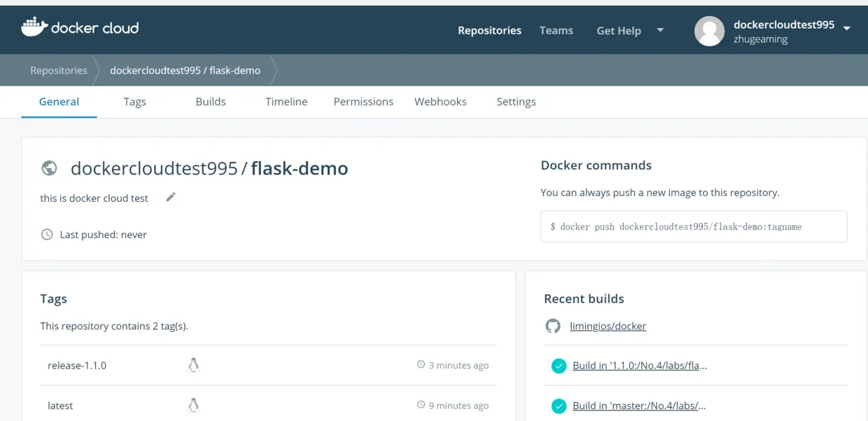This screenshot has height=421, width=868.
Task: Switch to the Tags tab
Action: pyautogui.click(x=134, y=102)
